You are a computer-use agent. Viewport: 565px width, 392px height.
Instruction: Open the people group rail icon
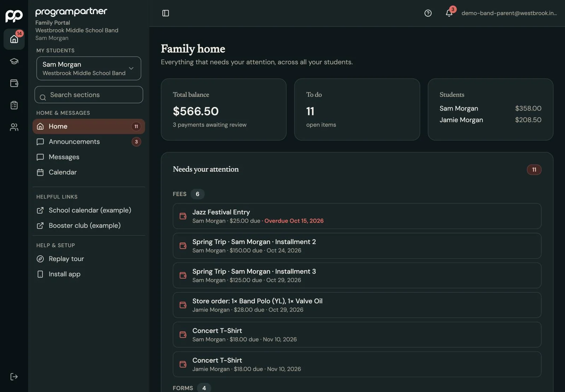tap(14, 127)
